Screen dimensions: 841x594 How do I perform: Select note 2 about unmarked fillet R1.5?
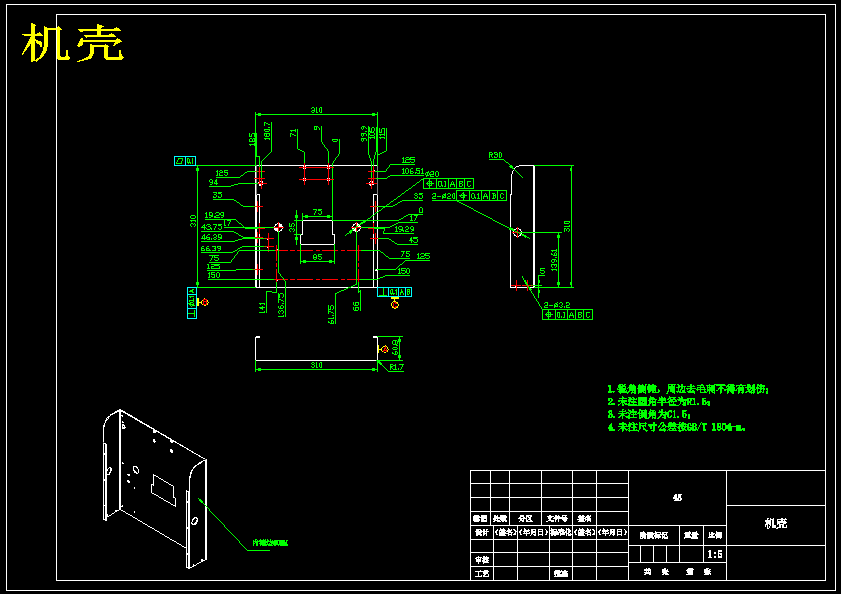click(x=659, y=401)
